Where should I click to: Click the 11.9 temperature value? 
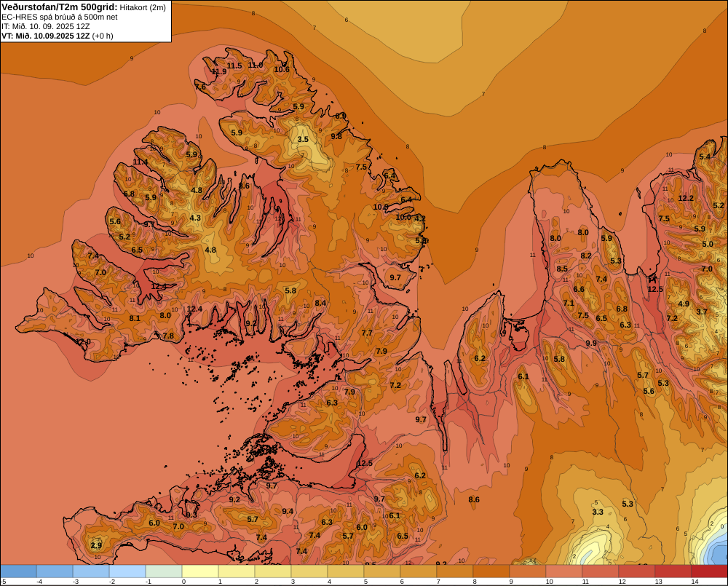coord(219,71)
